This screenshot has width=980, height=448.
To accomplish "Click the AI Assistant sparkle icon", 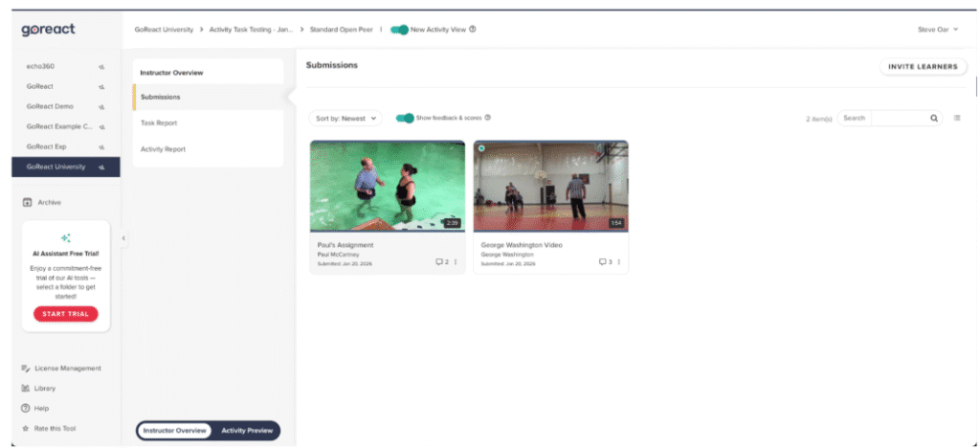I will click(66, 238).
